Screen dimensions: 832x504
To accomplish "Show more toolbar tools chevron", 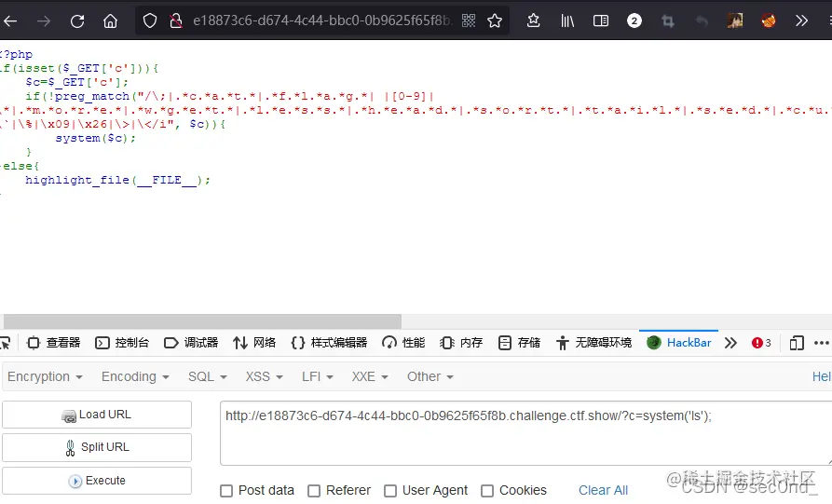I will 801,20.
